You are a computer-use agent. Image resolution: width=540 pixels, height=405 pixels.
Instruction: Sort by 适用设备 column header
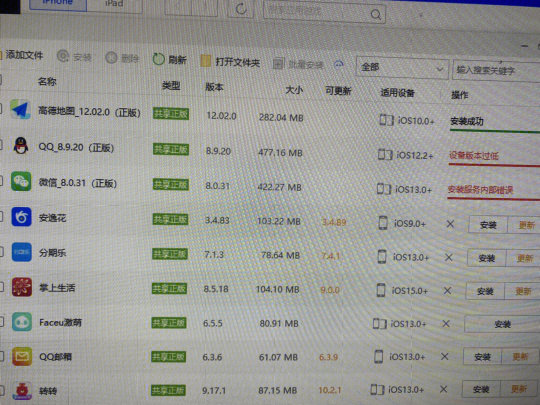coord(397,93)
